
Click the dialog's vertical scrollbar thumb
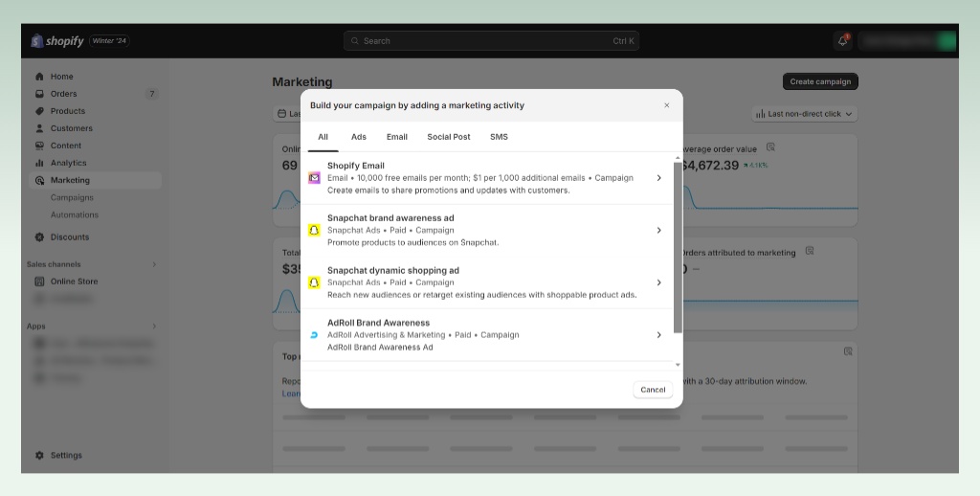[678, 248]
